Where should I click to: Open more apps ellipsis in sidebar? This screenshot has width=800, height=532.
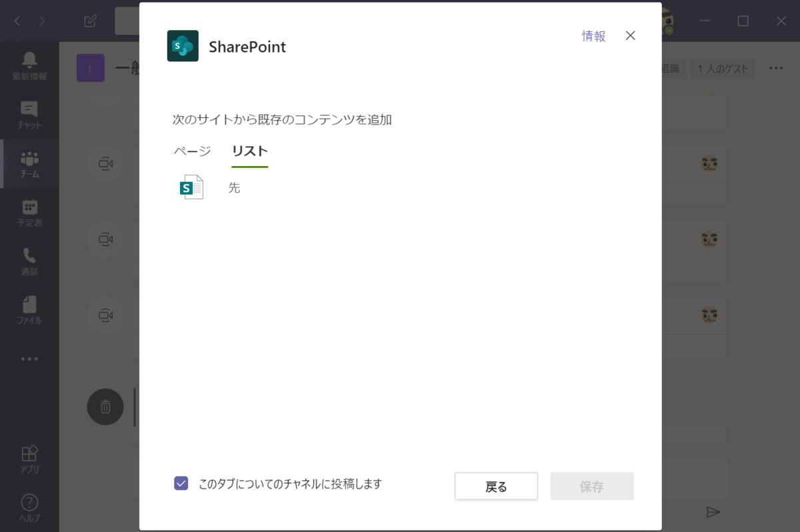click(x=29, y=359)
